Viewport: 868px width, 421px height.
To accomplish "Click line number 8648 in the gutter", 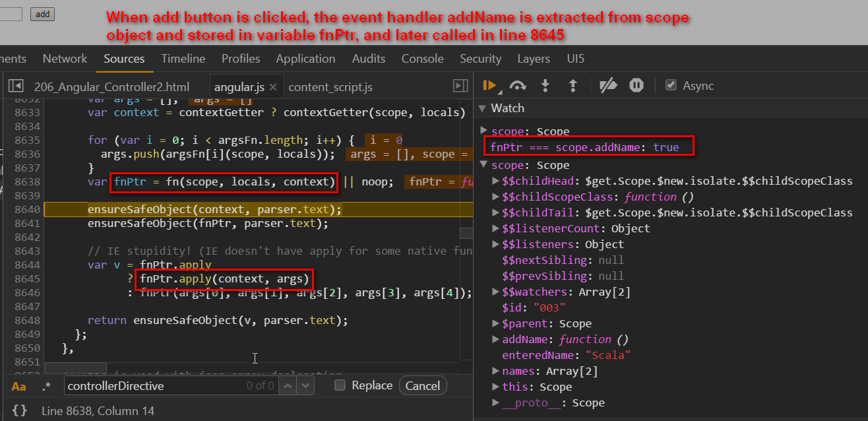I will [28, 320].
